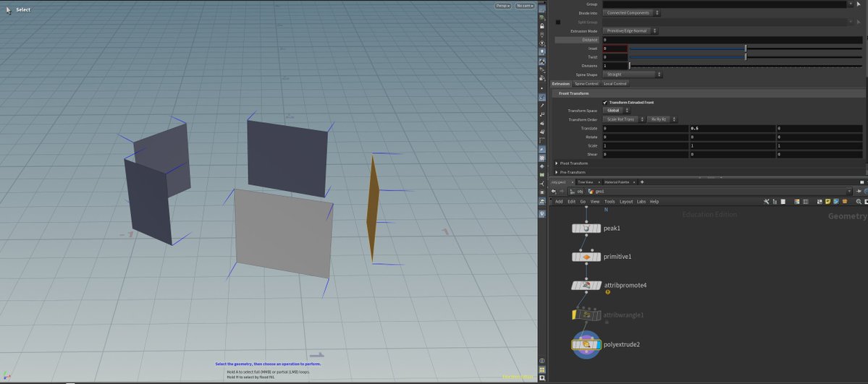
Task: Adjust the Twist slider
Action: pos(745,57)
